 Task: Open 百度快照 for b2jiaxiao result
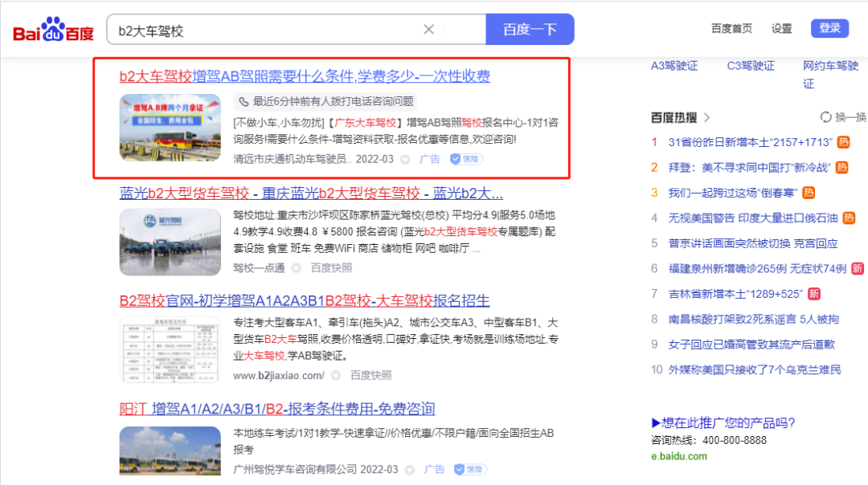point(371,376)
